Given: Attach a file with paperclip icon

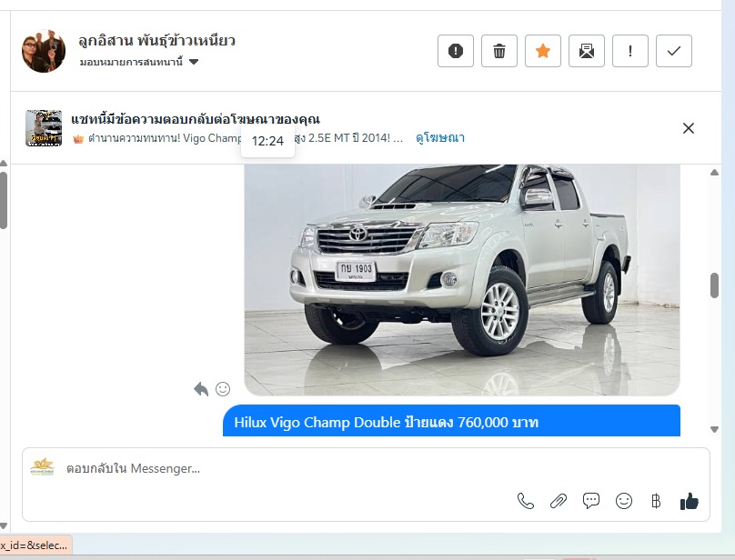Looking at the screenshot, I should [x=559, y=501].
